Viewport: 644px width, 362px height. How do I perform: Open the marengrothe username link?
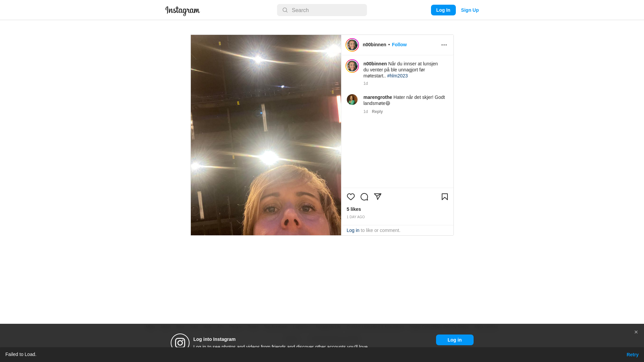click(378, 97)
